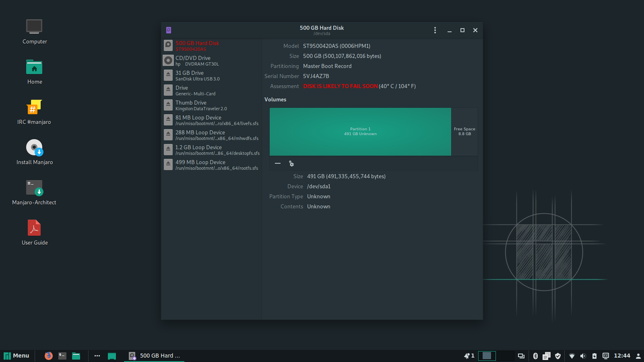Open network wifi tray icon
644x362 pixels.
tap(572, 355)
